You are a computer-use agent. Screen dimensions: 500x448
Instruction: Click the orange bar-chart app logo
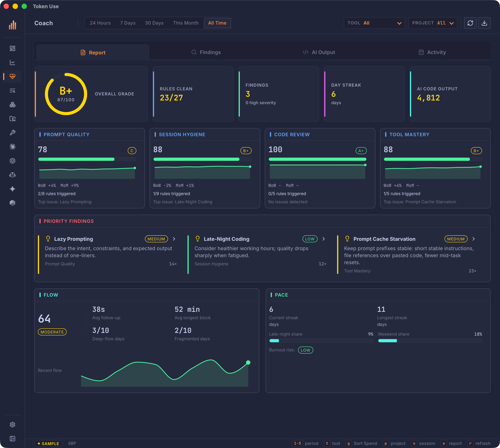tap(12, 25)
